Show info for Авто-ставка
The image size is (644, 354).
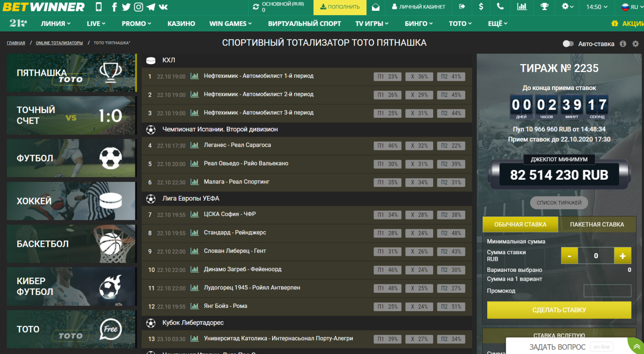(x=623, y=44)
